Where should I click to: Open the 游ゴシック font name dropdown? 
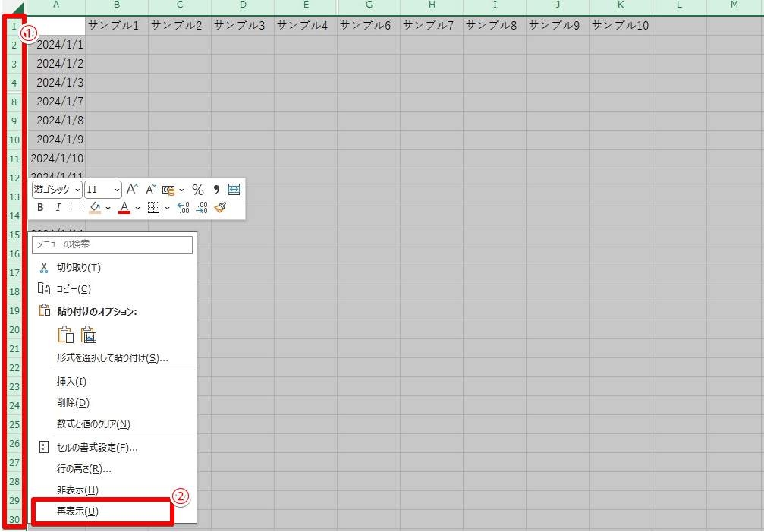tap(77, 190)
